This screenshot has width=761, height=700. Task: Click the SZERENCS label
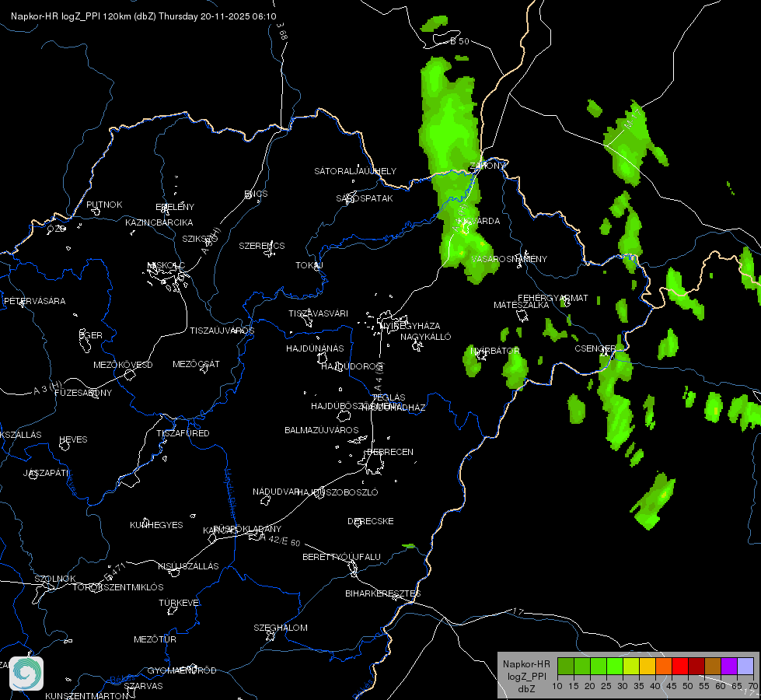click(x=262, y=246)
